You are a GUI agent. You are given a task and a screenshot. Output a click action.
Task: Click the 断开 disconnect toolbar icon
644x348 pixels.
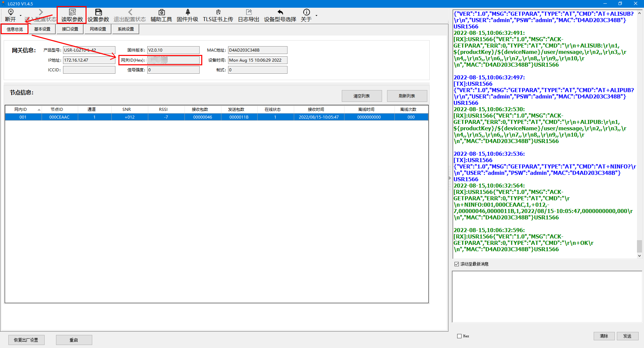coord(10,13)
